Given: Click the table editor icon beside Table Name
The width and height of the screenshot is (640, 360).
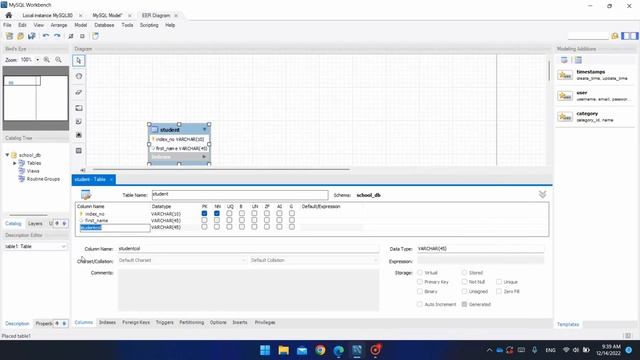Looking at the screenshot, I should coord(86,195).
